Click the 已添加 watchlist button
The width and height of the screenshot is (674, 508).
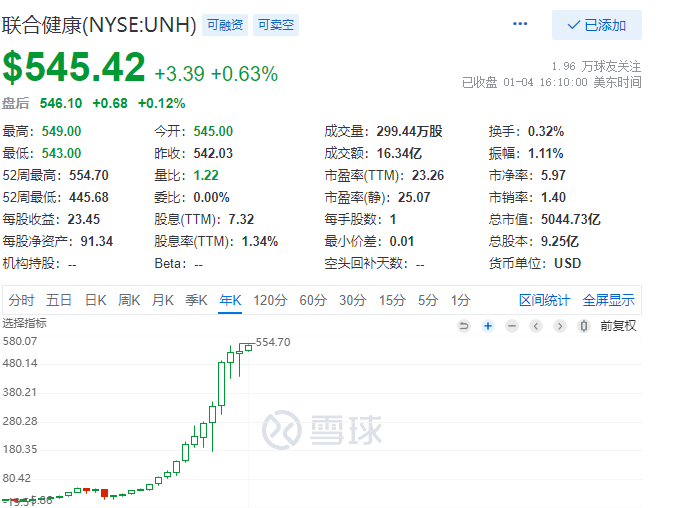point(597,25)
